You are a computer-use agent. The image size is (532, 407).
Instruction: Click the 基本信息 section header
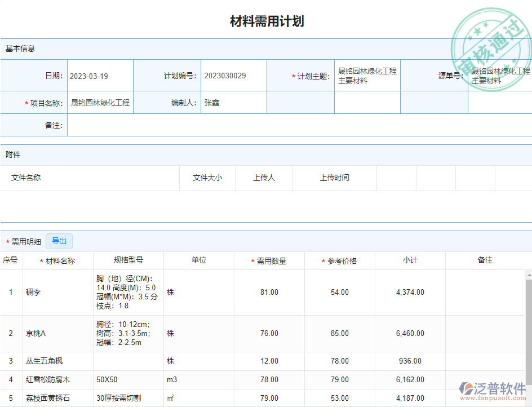coord(21,48)
